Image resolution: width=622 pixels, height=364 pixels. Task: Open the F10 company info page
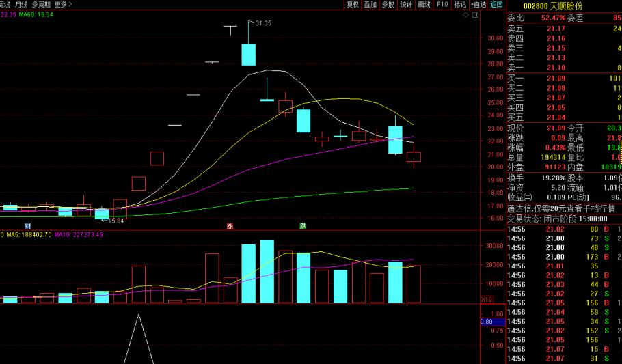[442, 4]
